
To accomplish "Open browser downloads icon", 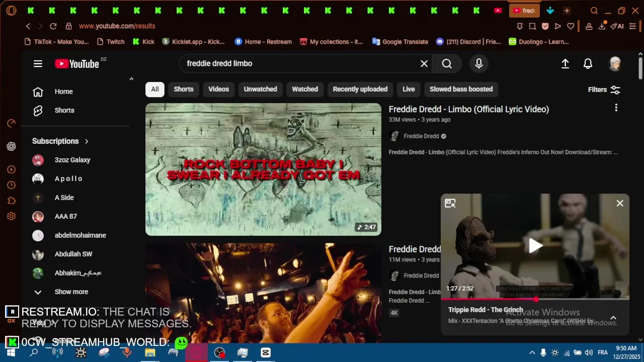I will pyautogui.click(x=602, y=26).
